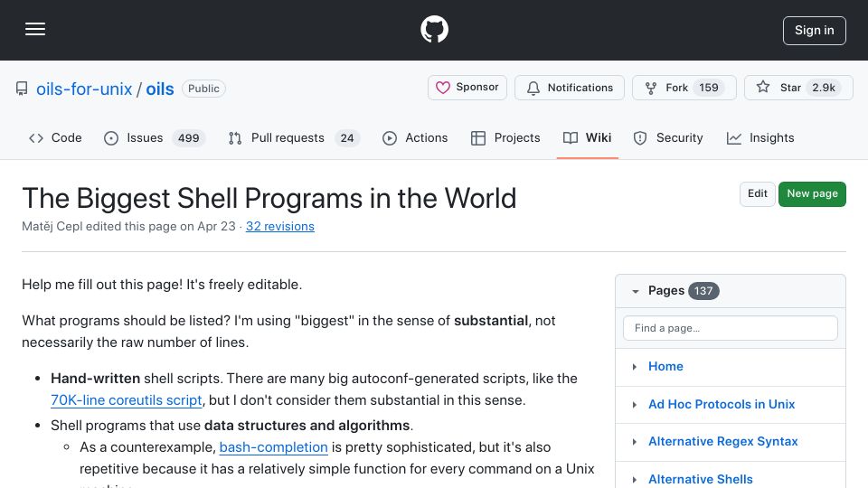Fork the repository with the Fork button

click(684, 88)
